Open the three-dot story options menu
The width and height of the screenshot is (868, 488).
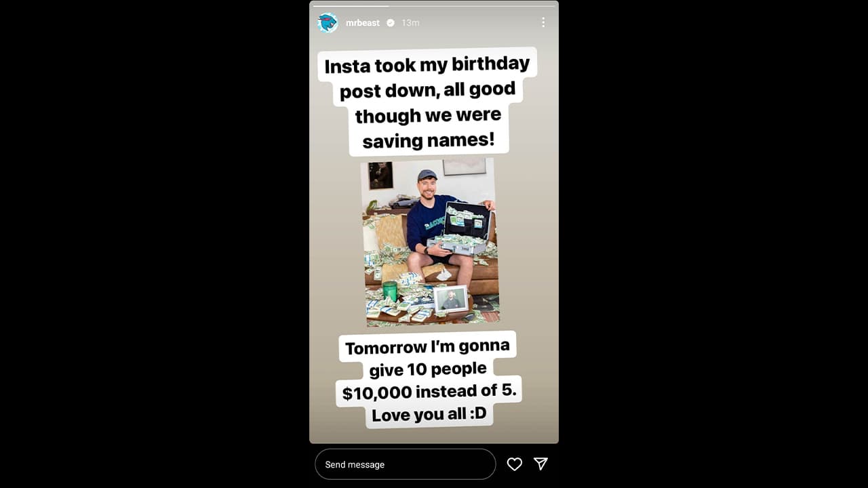[542, 23]
